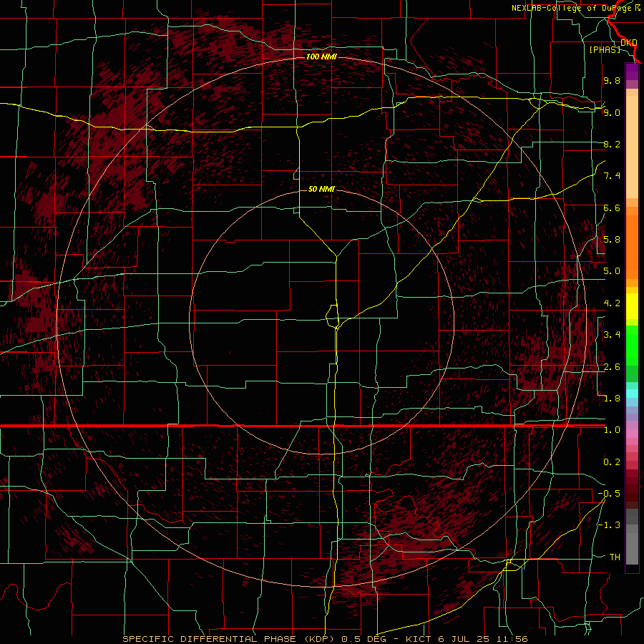Click the 0.2 scale label
The height and width of the screenshot is (644, 644).
pos(612,462)
